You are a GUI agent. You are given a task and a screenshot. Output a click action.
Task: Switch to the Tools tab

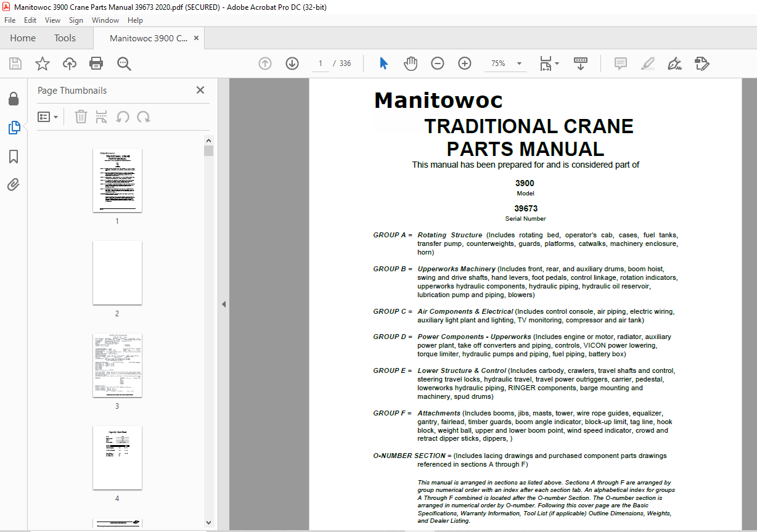(65, 38)
